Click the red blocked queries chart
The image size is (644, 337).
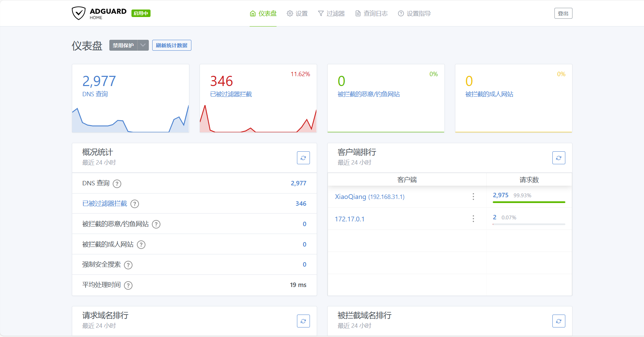(x=258, y=119)
